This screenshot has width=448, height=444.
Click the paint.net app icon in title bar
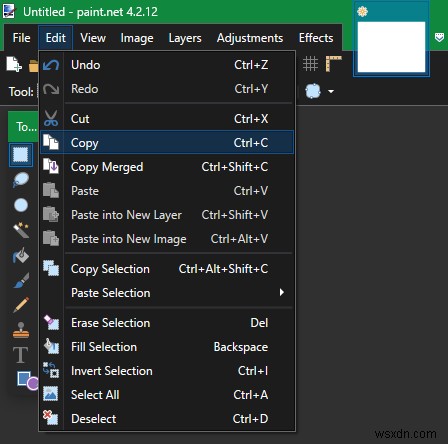[x=9, y=11]
